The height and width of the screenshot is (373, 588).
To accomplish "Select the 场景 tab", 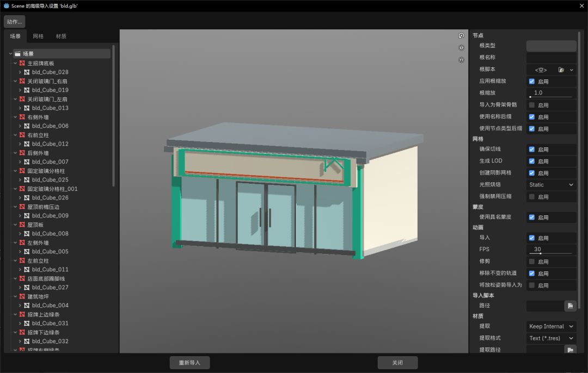I will coord(15,36).
